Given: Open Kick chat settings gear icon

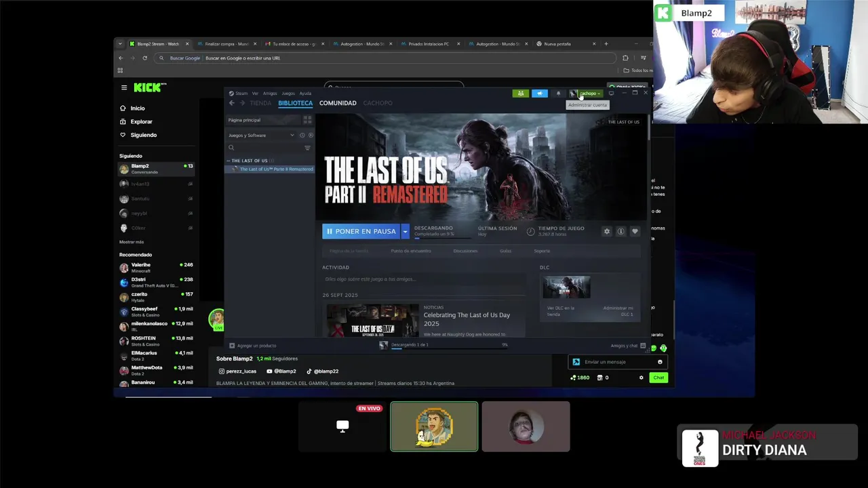Looking at the screenshot, I should 641,378.
